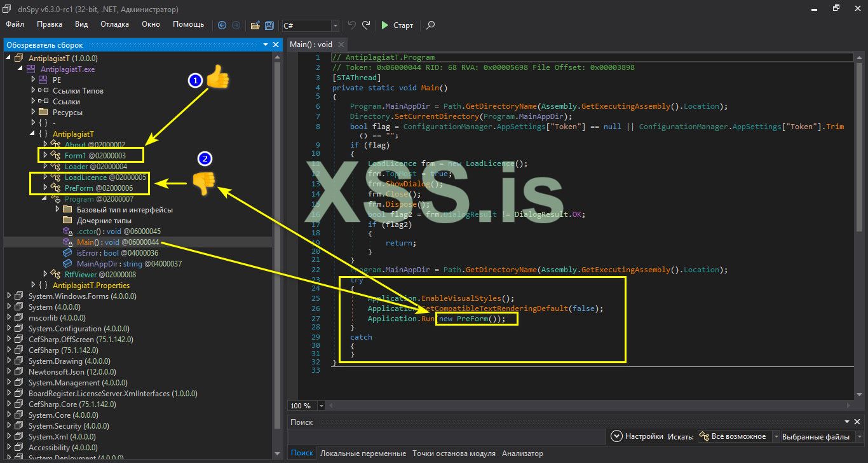The height and width of the screenshot is (463, 868).
Task: Expand the System.Windows.Forms assembly node
Action: (9, 296)
